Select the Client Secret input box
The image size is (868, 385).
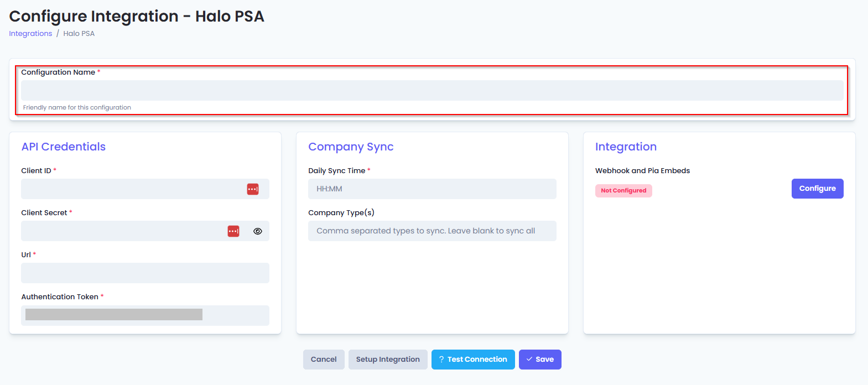(x=122, y=231)
